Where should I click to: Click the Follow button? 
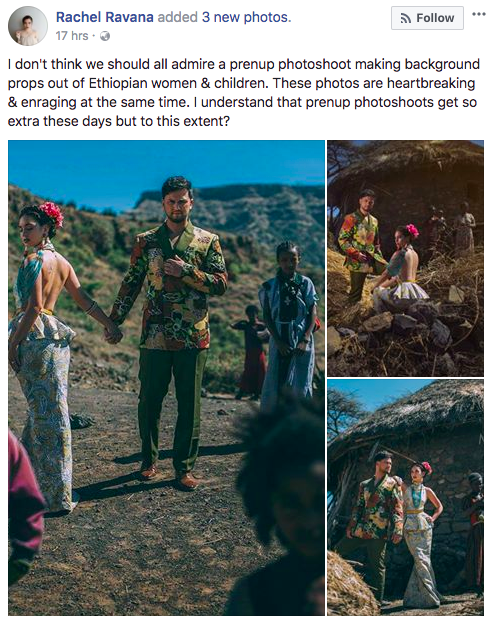pos(427,18)
